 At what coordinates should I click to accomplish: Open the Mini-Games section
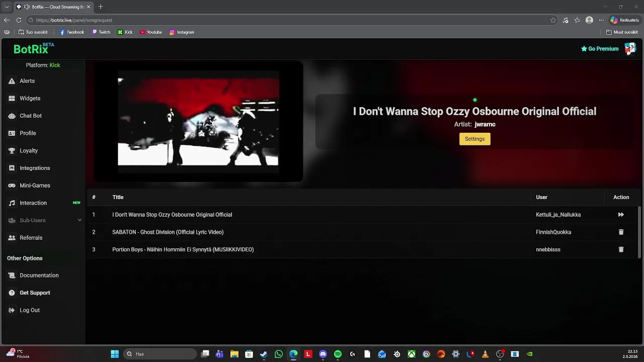35,186
